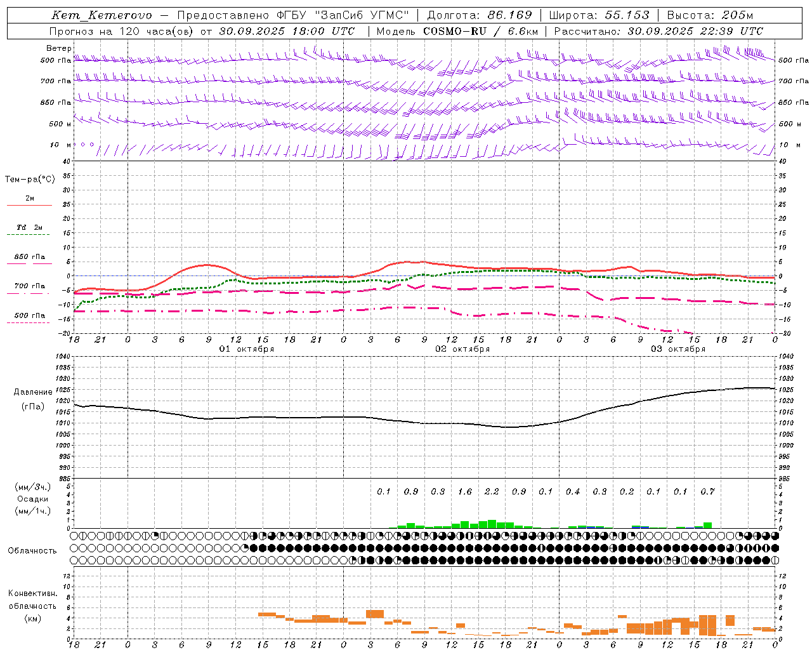Click the 850 гПа temperature legend entry
This screenshot has height=650, width=812.
click(x=30, y=257)
